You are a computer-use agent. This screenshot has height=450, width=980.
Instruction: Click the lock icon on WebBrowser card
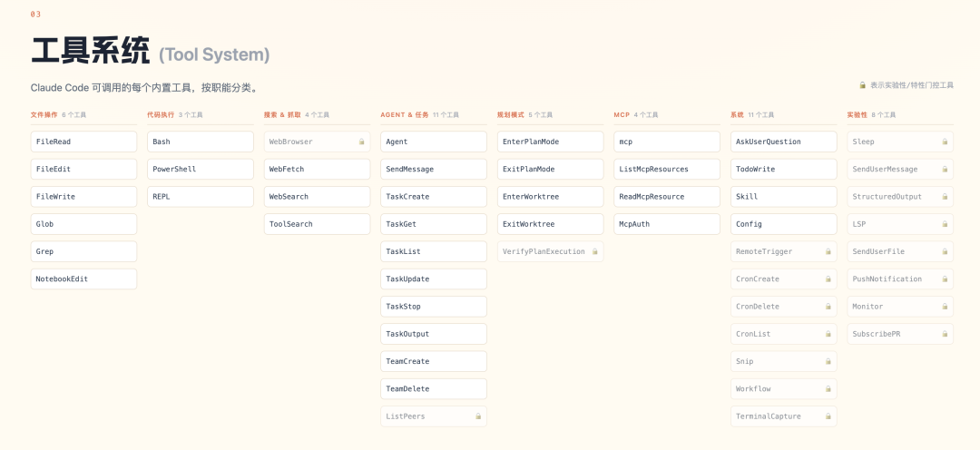pyautogui.click(x=361, y=142)
